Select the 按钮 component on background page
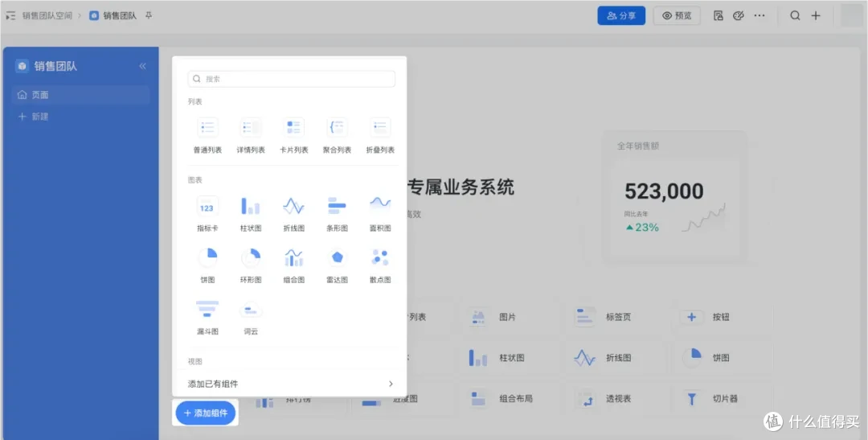 tap(721, 317)
